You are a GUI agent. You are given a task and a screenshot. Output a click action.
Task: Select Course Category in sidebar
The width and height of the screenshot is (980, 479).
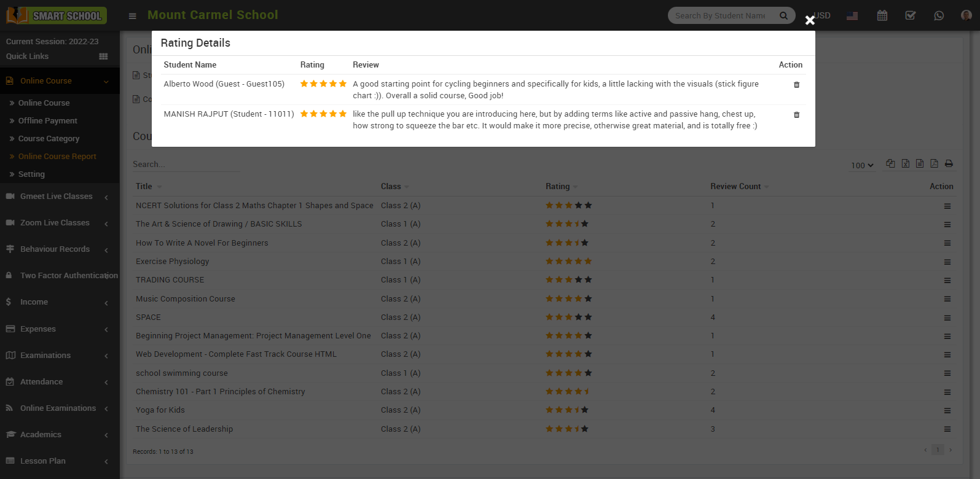(x=49, y=139)
